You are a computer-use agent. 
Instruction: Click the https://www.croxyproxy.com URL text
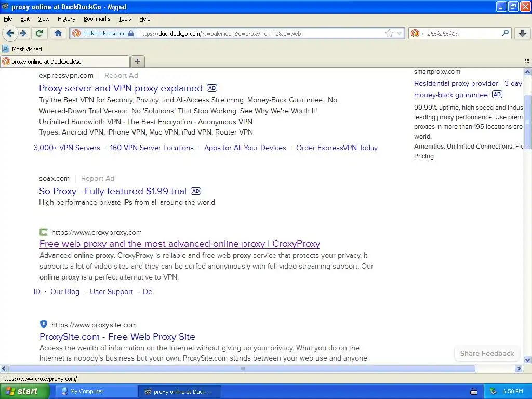[x=96, y=232]
